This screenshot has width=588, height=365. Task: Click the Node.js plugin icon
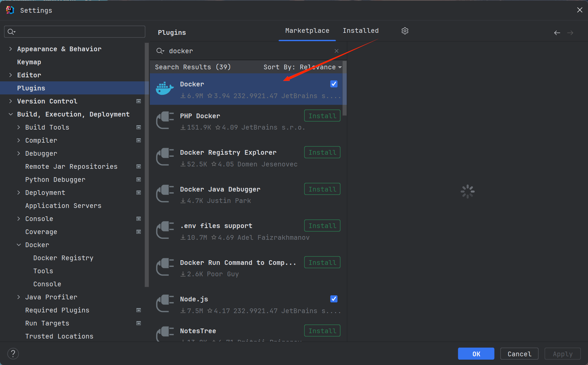pos(165,304)
